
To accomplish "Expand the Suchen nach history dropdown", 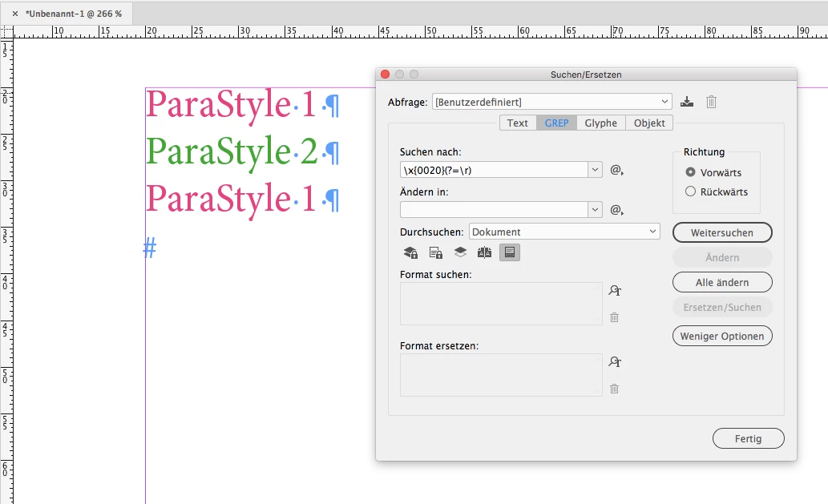I will pyautogui.click(x=595, y=170).
